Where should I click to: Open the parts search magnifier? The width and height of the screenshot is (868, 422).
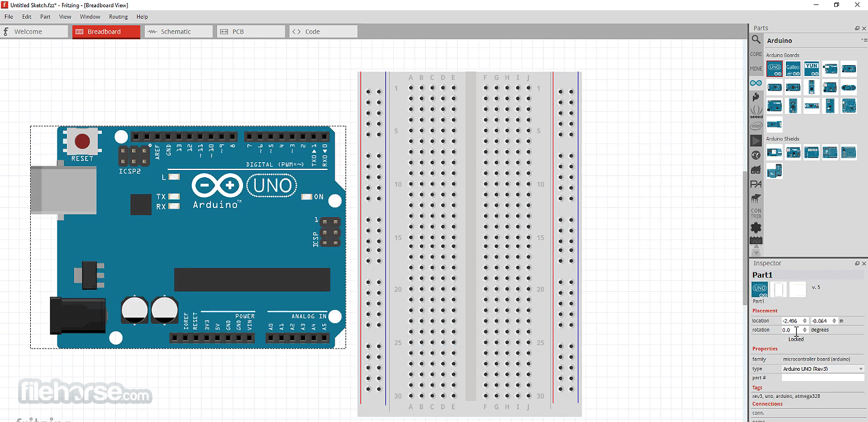coord(756,40)
